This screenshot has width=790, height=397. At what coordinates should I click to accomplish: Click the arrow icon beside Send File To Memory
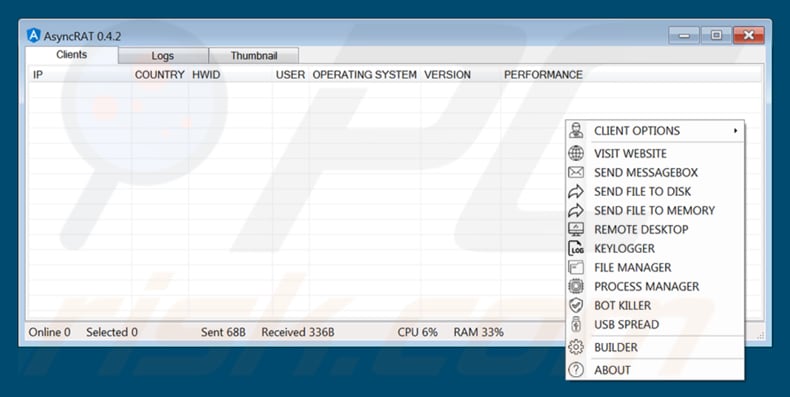[576, 211]
